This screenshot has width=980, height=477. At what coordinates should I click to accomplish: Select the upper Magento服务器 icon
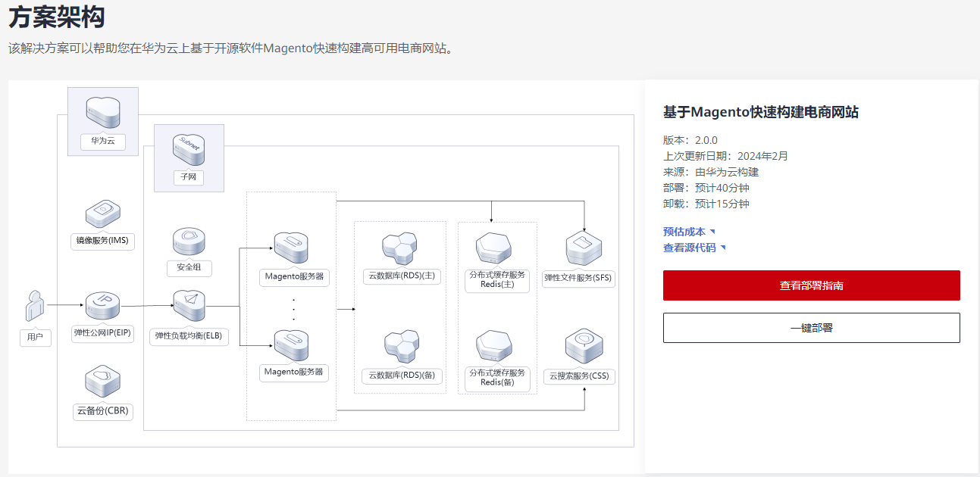291,248
